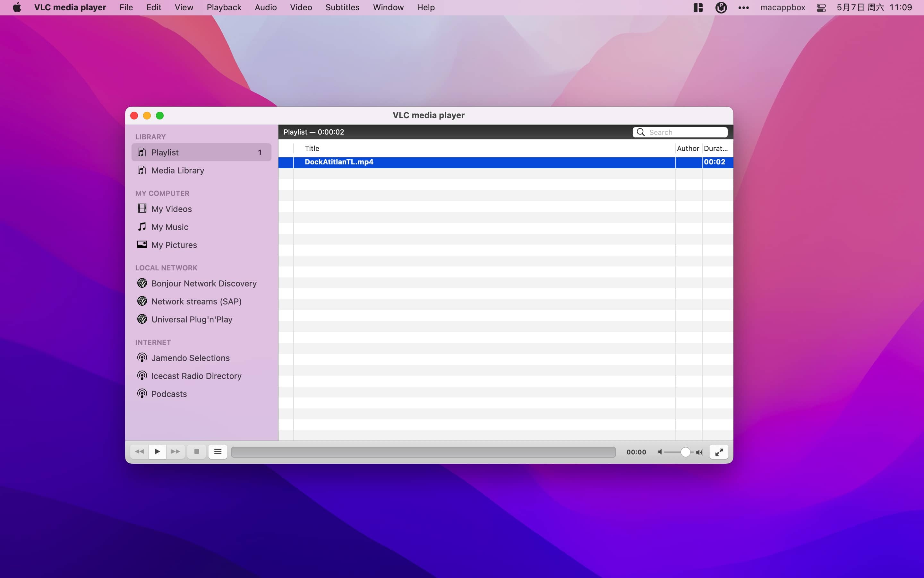Image resolution: width=924 pixels, height=578 pixels.
Task: Click the Next/fast-forward button
Action: [175, 451]
